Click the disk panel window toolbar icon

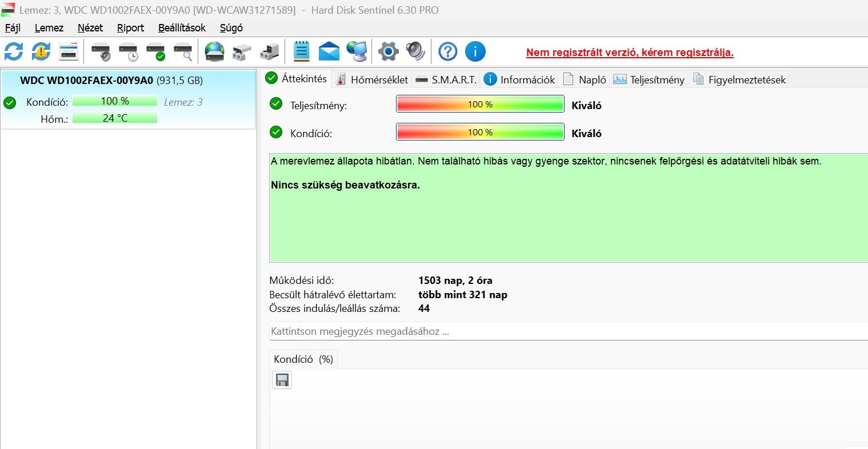69,51
